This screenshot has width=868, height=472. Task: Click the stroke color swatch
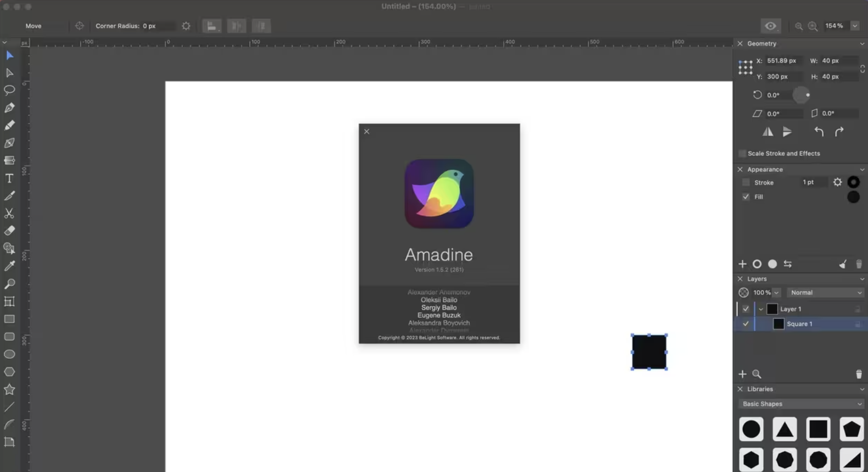[x=853, y=182]
